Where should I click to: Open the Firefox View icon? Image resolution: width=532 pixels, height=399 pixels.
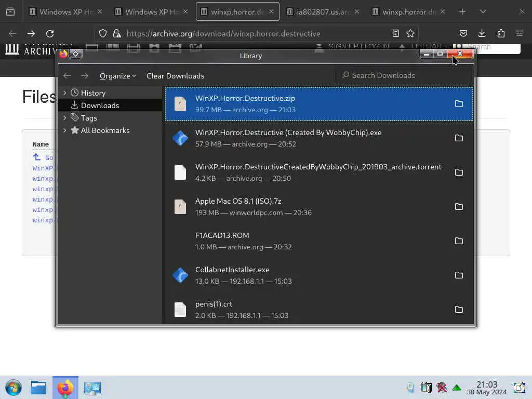[10, 12]
